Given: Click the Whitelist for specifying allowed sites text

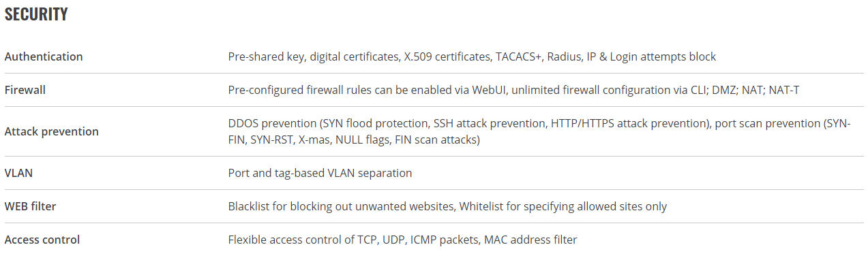Looking at the screenshot, I should [563, 206].
